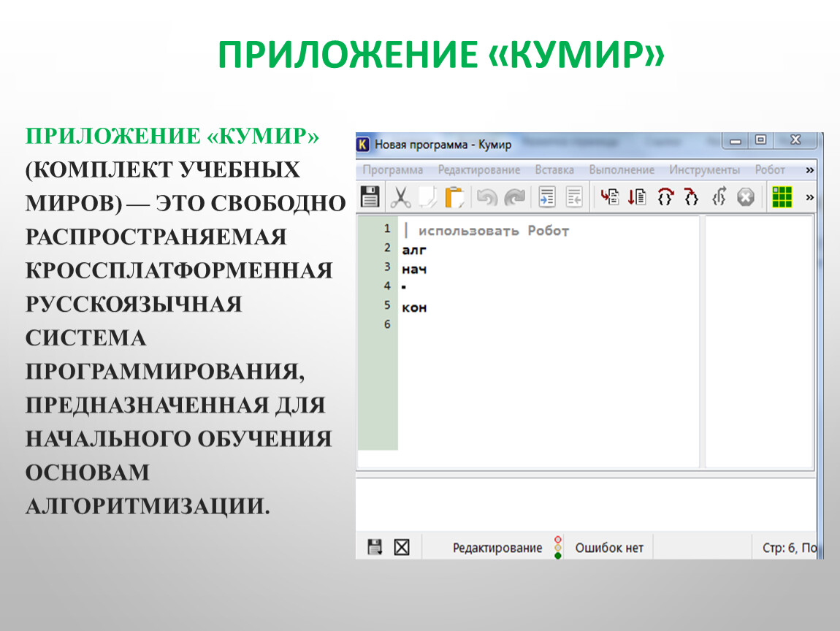Click the Save floppy disk toolbar icon
Viewport: 840px width, 631px height.
click(x=370, y=197)
